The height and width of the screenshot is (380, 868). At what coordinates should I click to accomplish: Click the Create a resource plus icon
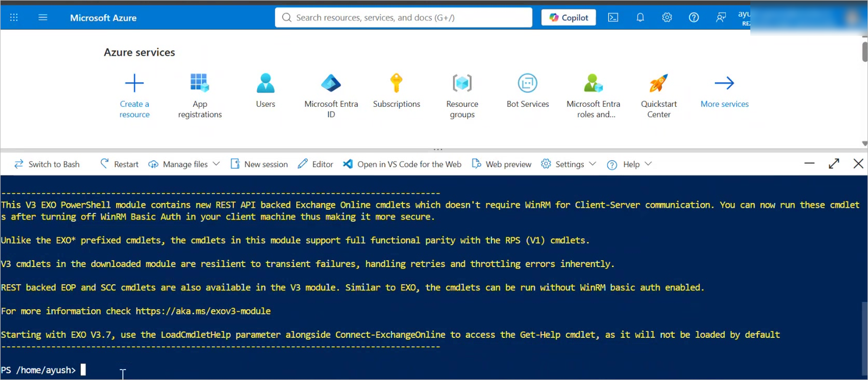click(135, 83)
